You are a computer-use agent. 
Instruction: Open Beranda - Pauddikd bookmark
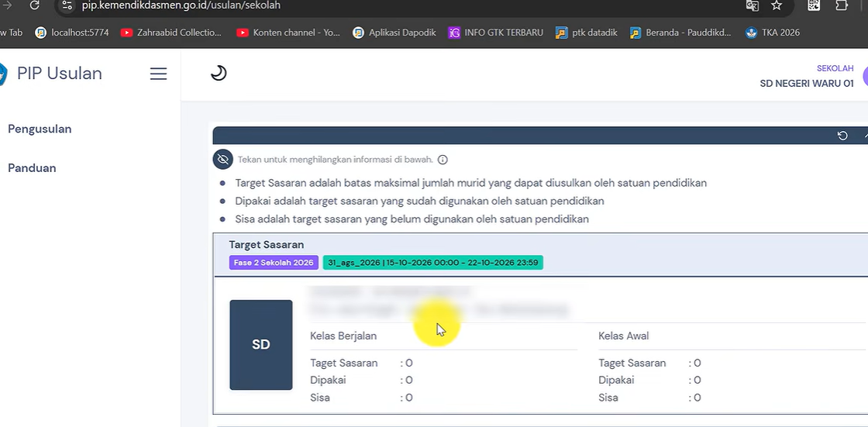[x=680, y=33]
